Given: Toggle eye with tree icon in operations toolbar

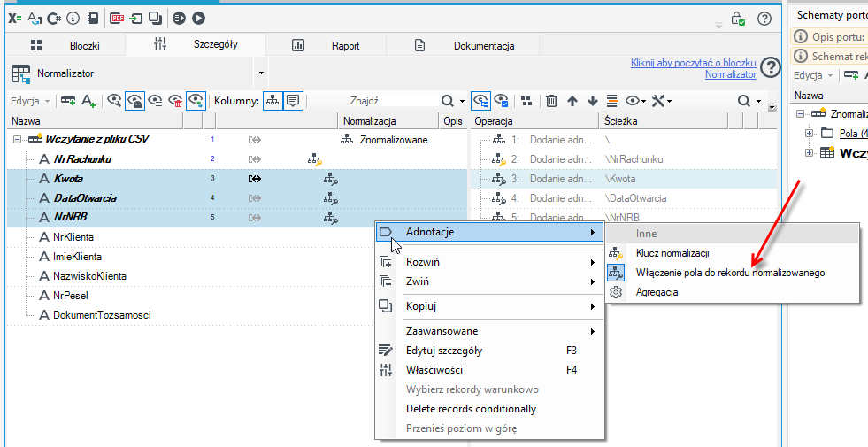Looking at the screenshot, I should point(480,101).
